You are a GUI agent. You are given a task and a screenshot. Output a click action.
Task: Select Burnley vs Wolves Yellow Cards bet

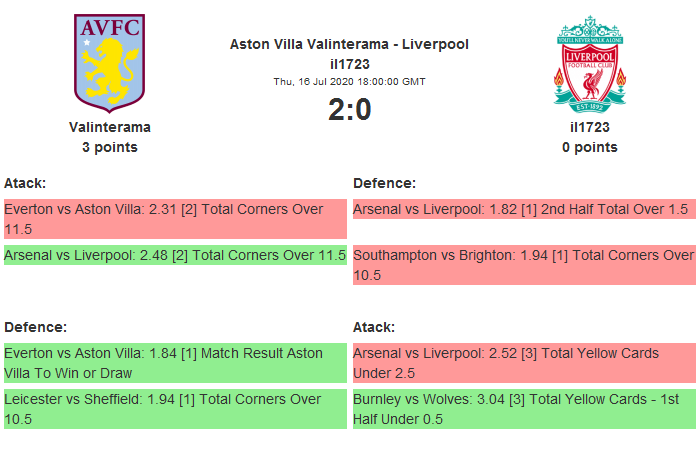click(x=523, y=409)
